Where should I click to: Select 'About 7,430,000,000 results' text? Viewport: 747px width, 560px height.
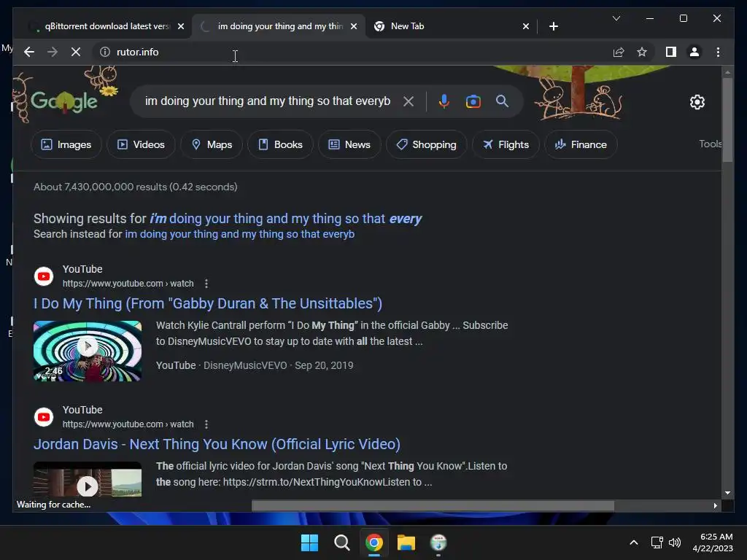click(135, 187)
